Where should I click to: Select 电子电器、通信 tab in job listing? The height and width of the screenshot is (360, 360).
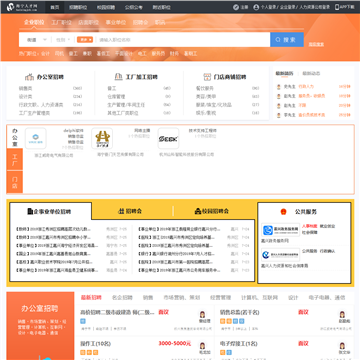327,298
